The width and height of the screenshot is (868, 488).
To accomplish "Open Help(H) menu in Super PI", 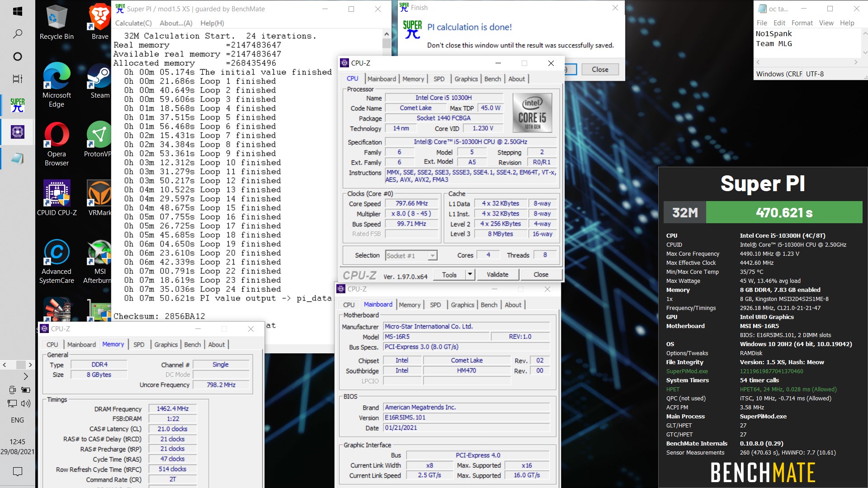I will [212, 23].
